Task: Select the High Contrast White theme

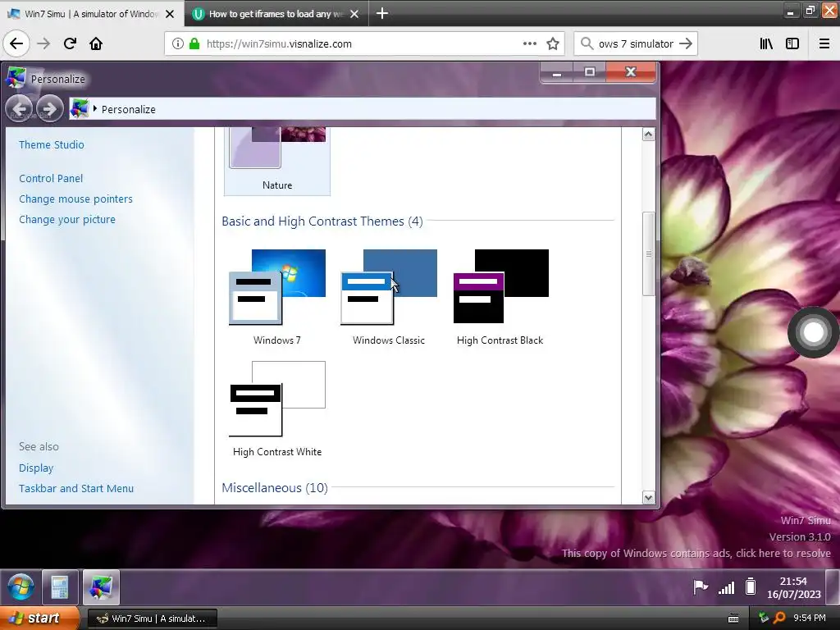Action: click(277, 409)
